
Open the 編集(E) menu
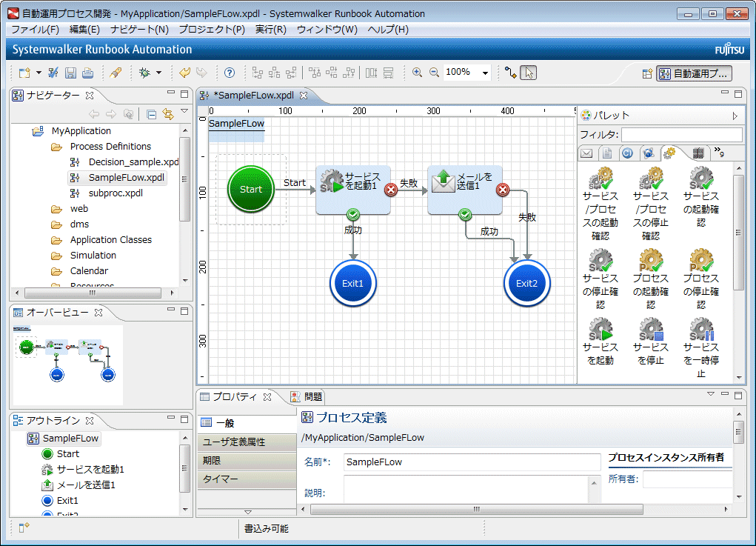click(84, 30)
